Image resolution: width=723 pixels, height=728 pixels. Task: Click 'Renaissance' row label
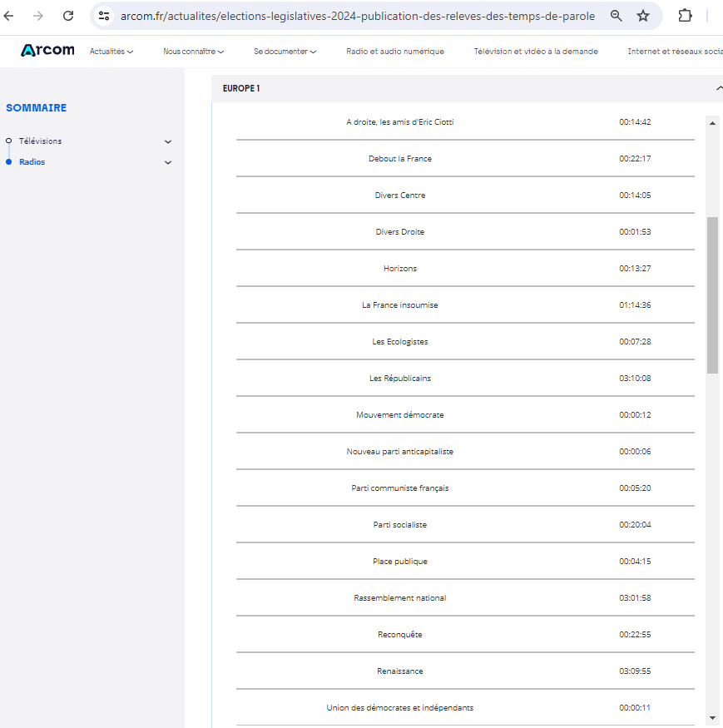(400, 671)
